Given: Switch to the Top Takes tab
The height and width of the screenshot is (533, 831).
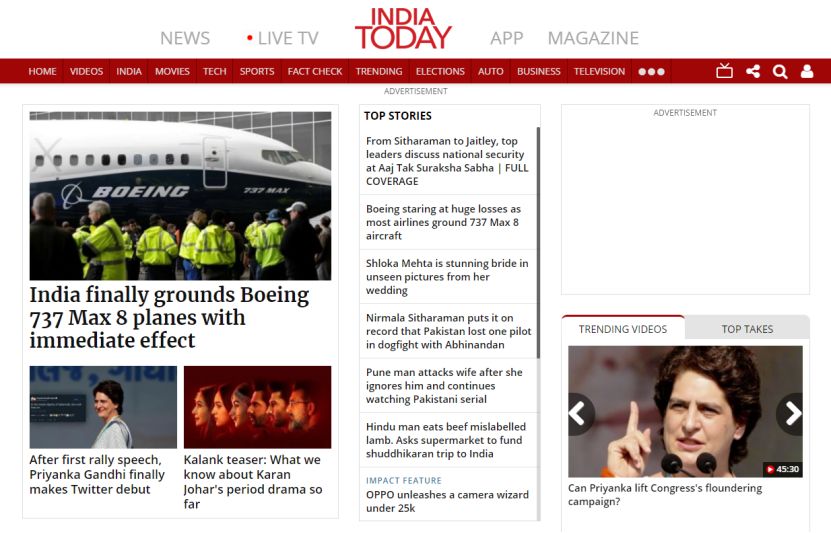Looking at the screenshot, I should (747, 329).
